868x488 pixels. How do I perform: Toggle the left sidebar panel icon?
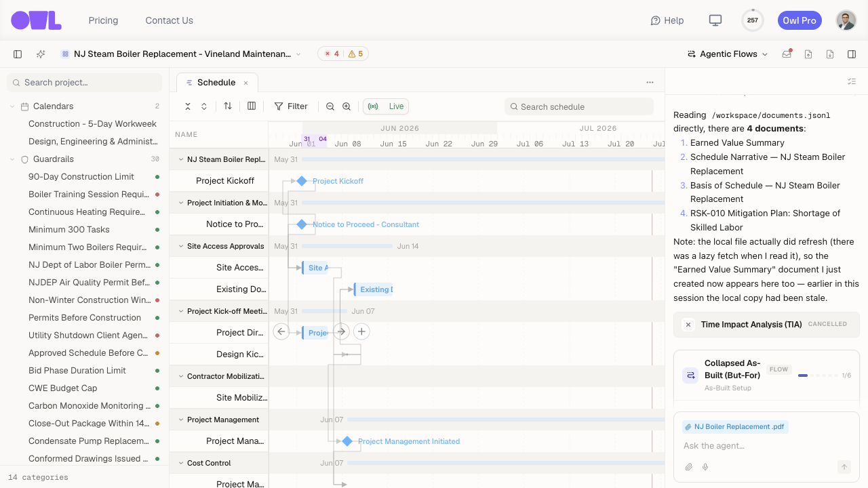tap(18, 54)
